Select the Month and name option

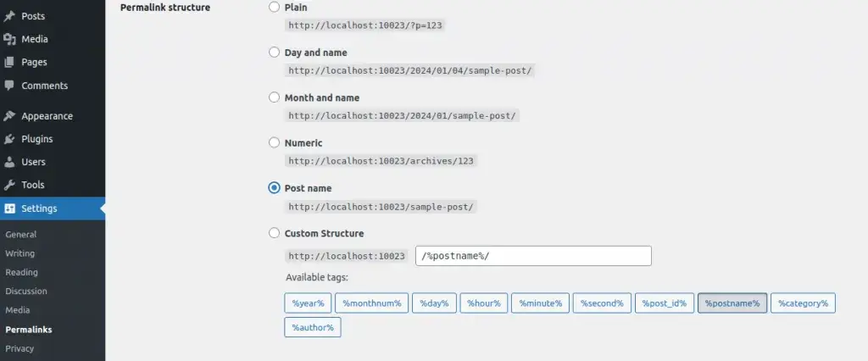[x=274, y=97]
